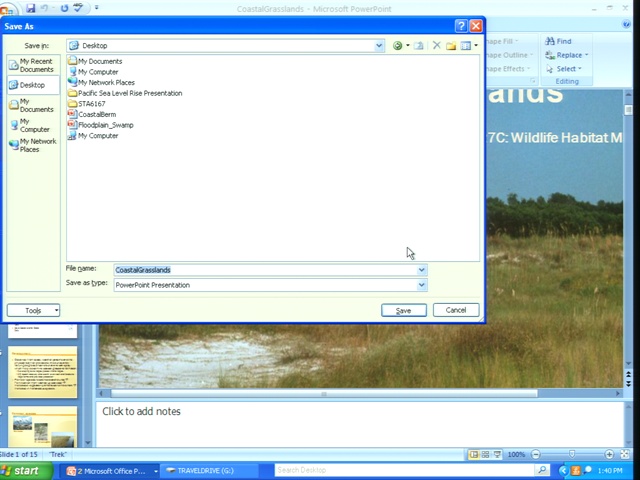
Task: Click Fit slide to window icon
Action: click(x=624, y=454)
